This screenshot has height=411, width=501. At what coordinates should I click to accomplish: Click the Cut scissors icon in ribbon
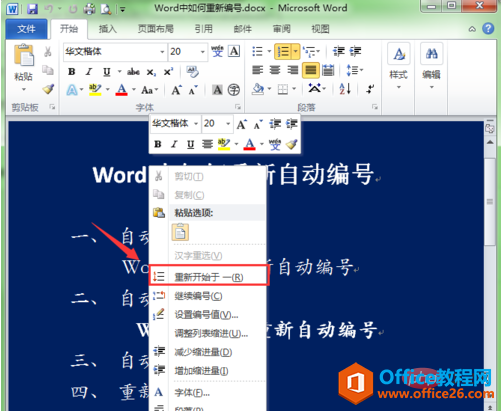tap(48, 52)
